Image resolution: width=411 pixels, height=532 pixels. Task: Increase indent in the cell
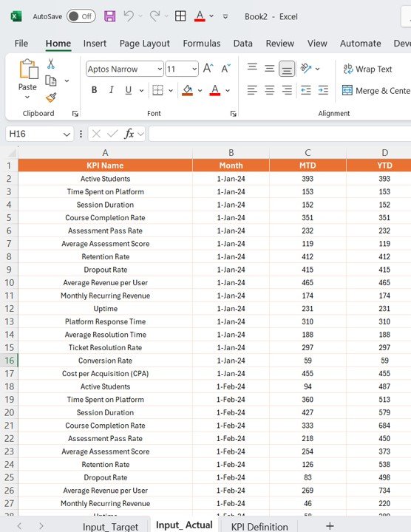323,90
